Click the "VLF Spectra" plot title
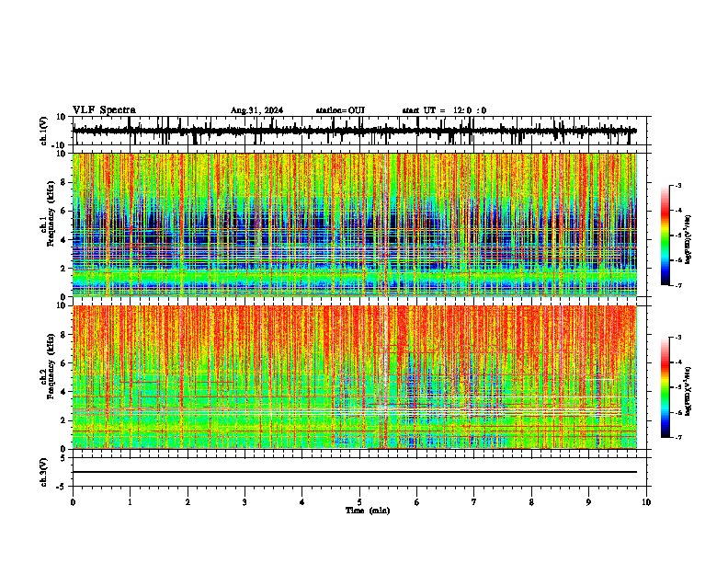 tap(104, 110)
